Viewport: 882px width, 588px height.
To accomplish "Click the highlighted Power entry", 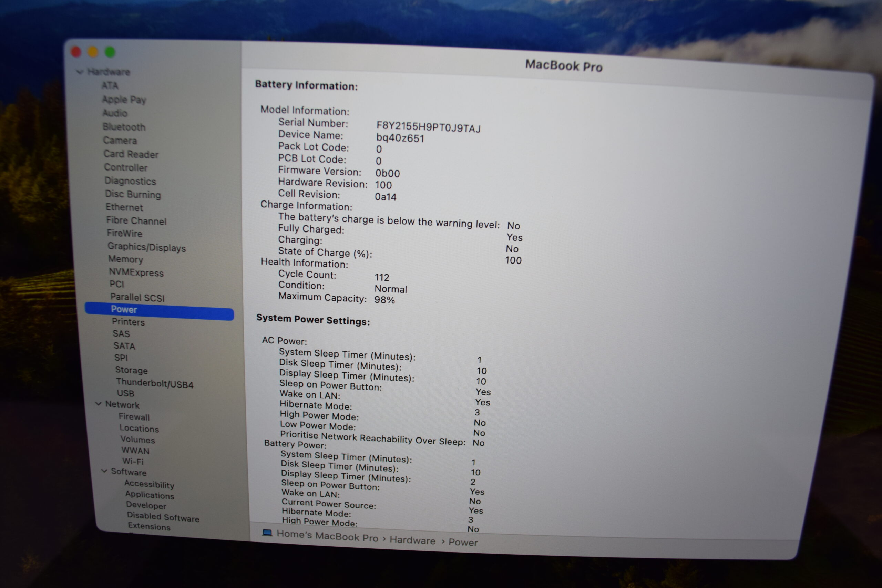I will tap(159, 311).
